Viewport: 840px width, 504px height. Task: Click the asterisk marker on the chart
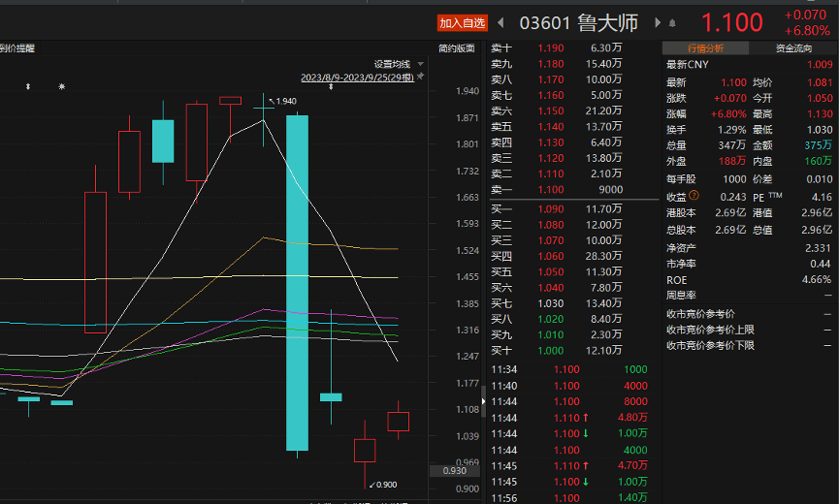62,86
